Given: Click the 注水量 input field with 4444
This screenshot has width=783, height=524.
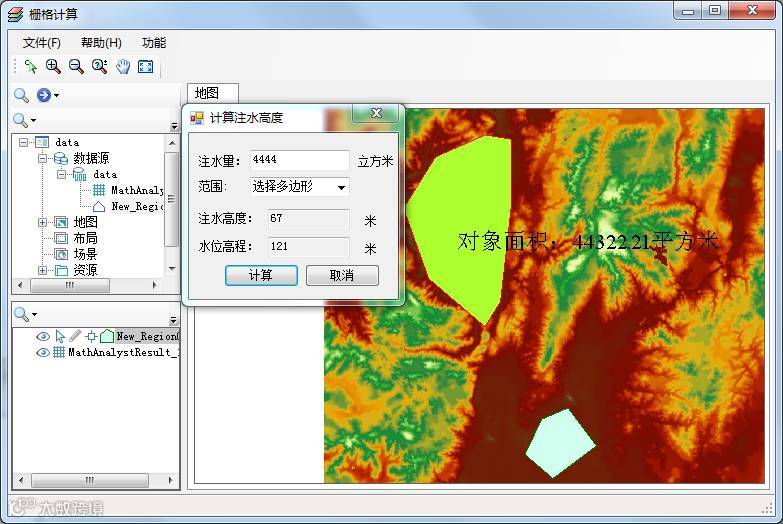Looking at the screenshot, I should point(300,160).
